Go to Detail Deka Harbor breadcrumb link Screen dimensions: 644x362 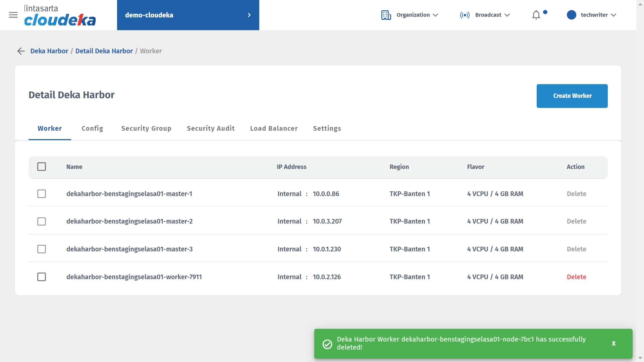[x=104, y=51]
